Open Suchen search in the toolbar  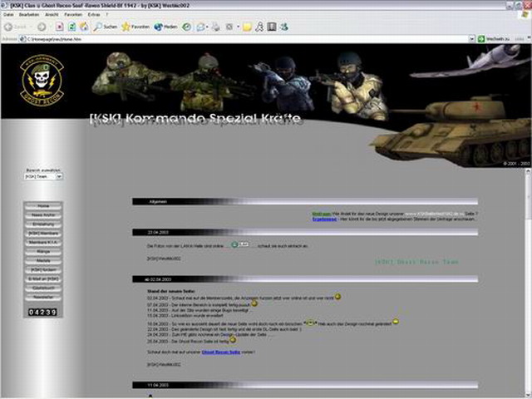tap(105, 27)
